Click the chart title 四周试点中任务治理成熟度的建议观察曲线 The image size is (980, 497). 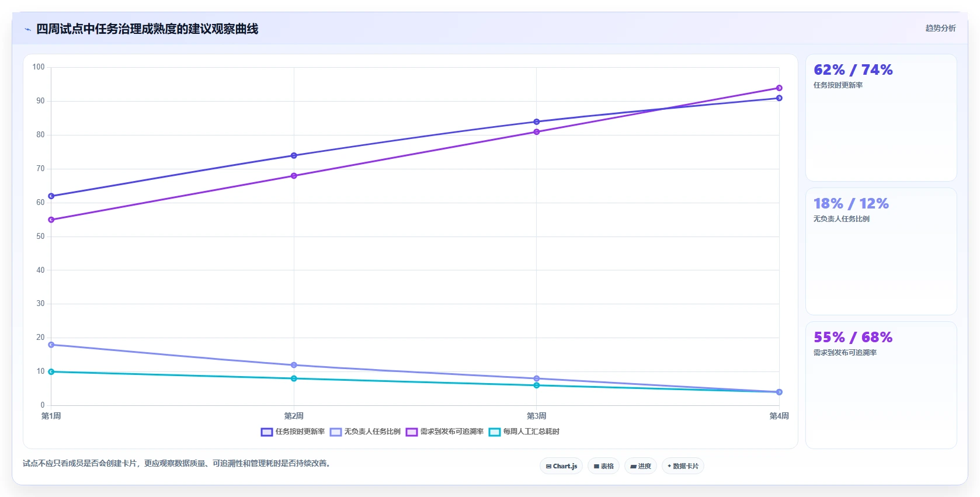coord(147,29)
